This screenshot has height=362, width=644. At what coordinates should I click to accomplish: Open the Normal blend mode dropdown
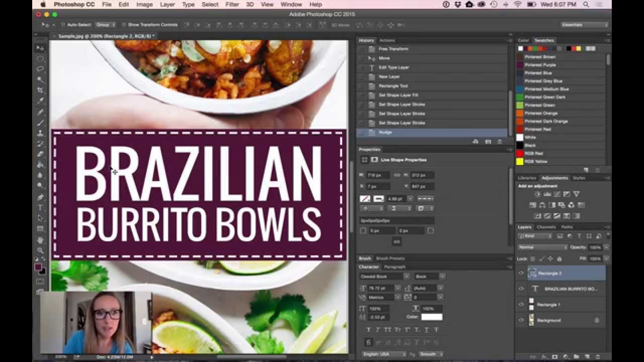[542, 247]
